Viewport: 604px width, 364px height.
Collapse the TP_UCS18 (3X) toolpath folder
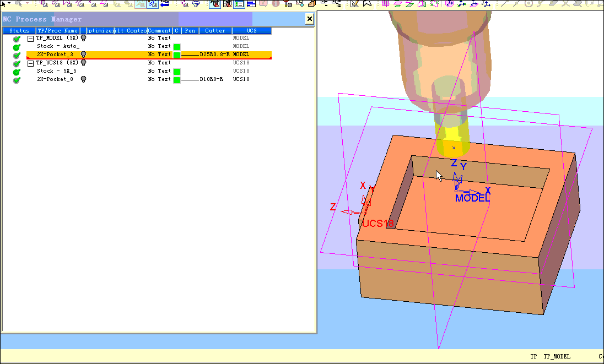(x=30, y=63)
